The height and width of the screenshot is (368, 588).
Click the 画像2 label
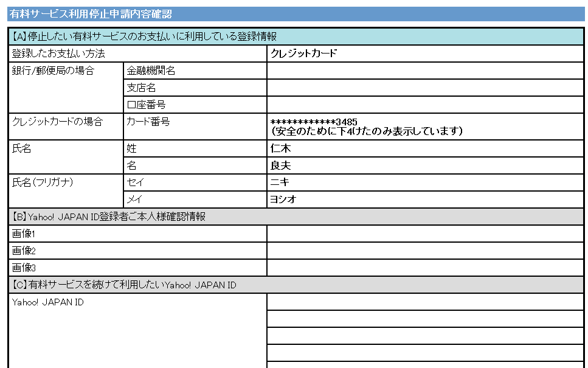tap(24, 251)
